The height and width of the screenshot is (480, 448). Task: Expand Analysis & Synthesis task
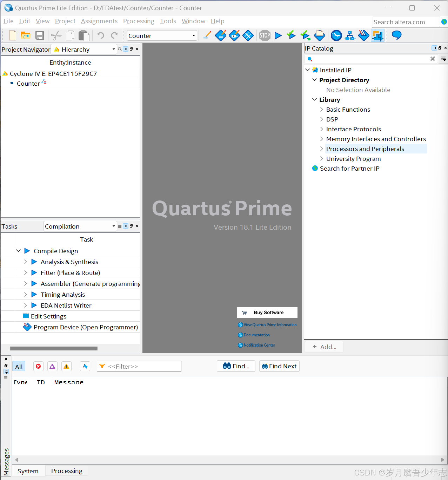tap(25, 262)
